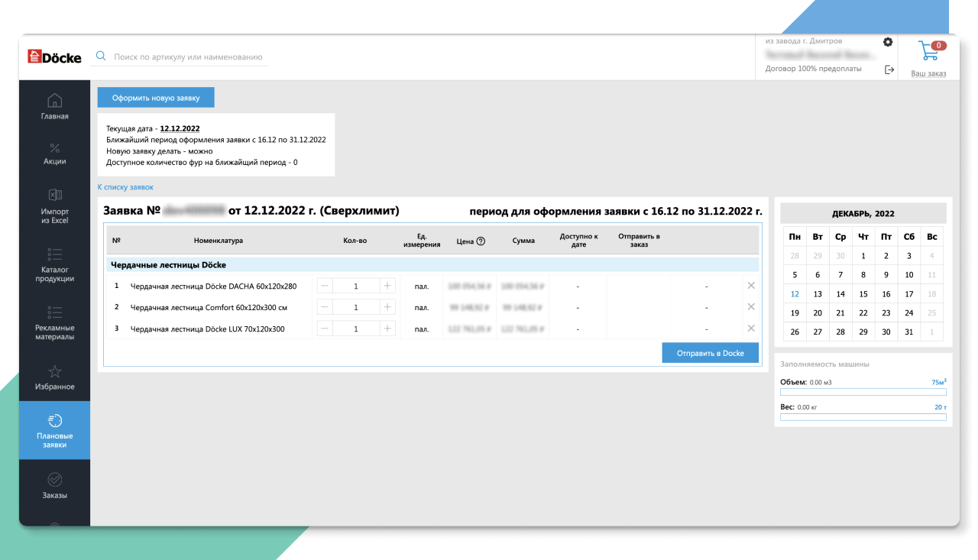978x560 pixels.
Task: Click the Вес weight fill bar
Action: 863,417
